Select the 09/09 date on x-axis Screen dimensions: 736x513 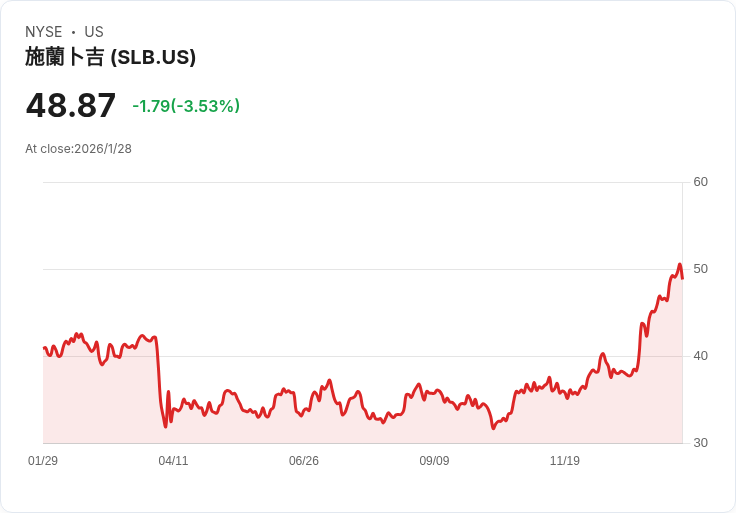click(x=434, y=461)
